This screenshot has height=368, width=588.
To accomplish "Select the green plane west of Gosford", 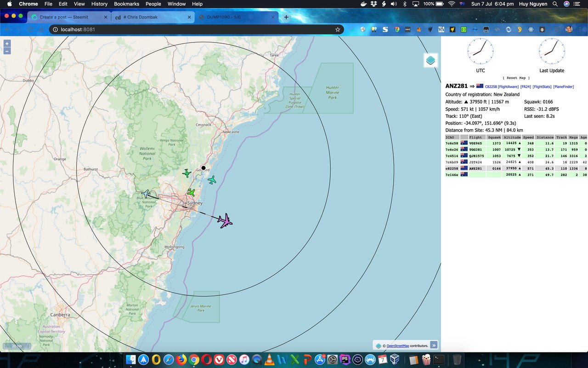I will (x=187, y=173).
